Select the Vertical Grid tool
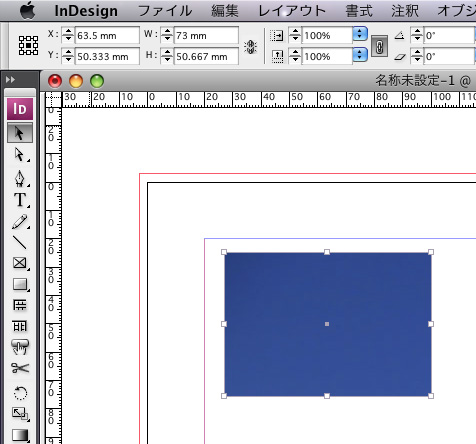This screenshot has height=444, width=476. pos(20,326)
